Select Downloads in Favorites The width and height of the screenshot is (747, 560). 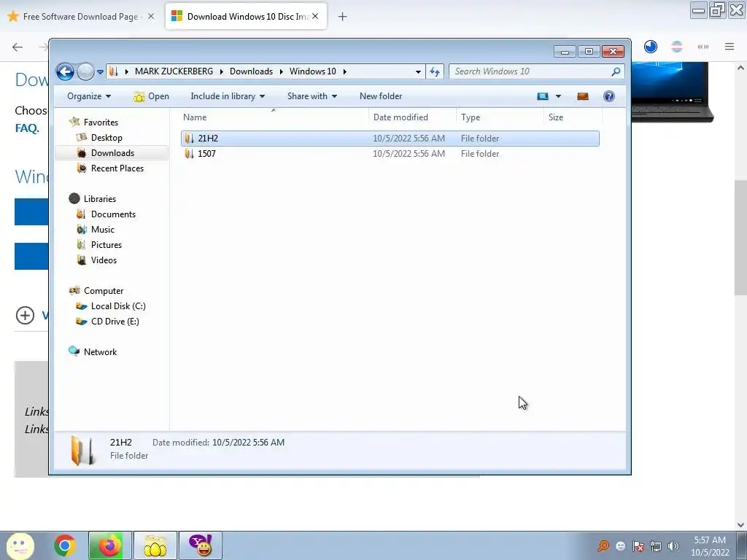[x=113, y=153]
